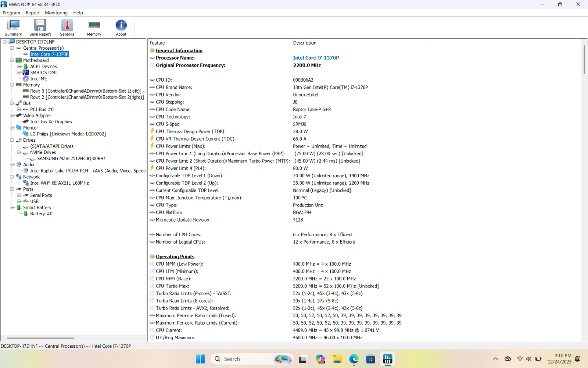
Task: Click the Task View taskbar icon
Action: pos(303,359)
